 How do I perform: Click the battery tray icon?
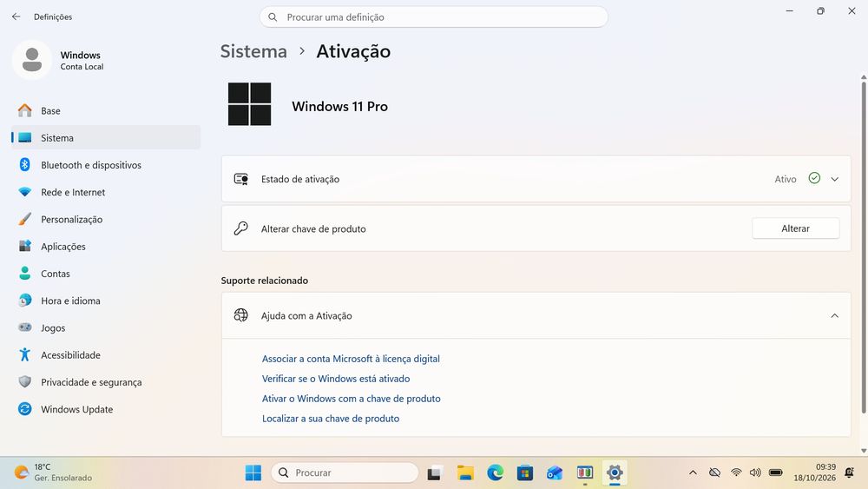tap(775, 472)
